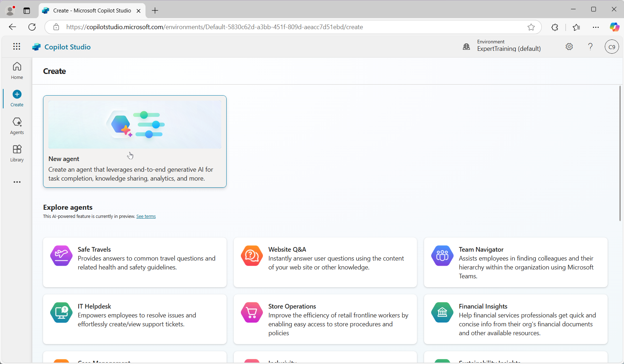Open the Agents section in the sidebar

pyautogui.click(x=17, y=126)
